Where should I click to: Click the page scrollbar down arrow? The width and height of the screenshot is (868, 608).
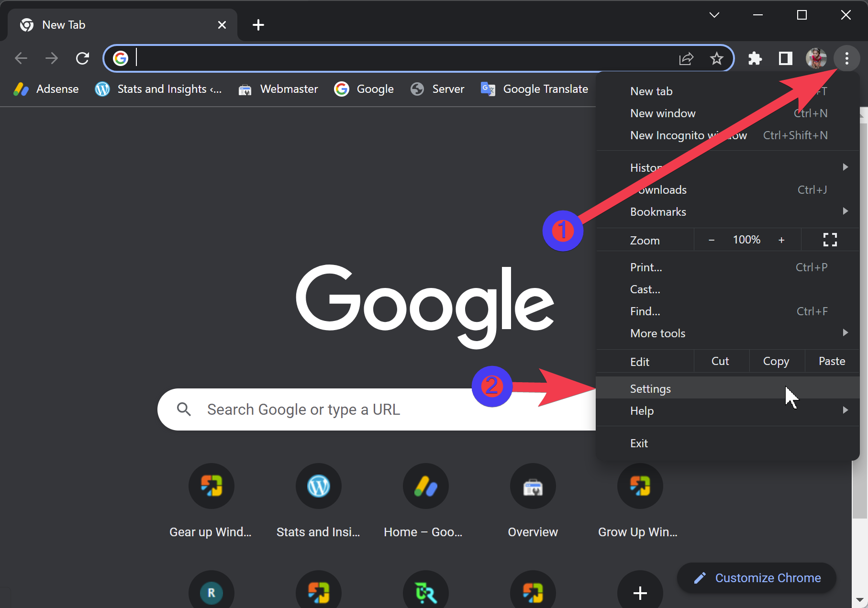coord(859,600)
